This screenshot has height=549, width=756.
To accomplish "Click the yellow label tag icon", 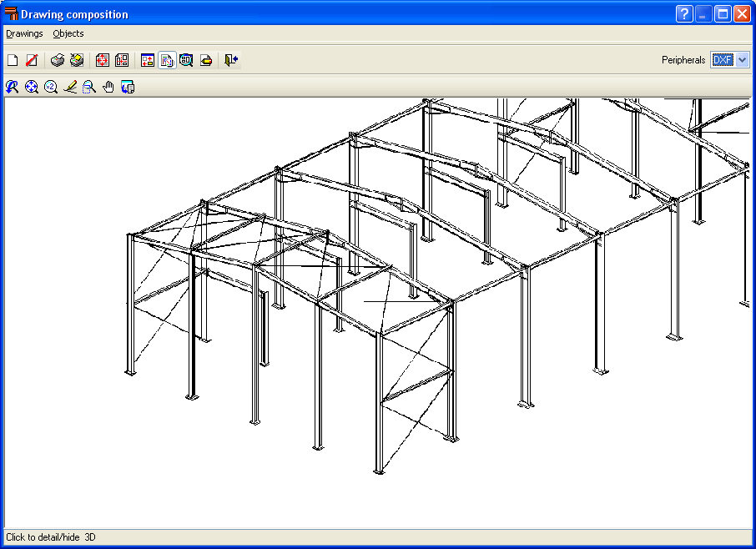I will click(206, 60).
